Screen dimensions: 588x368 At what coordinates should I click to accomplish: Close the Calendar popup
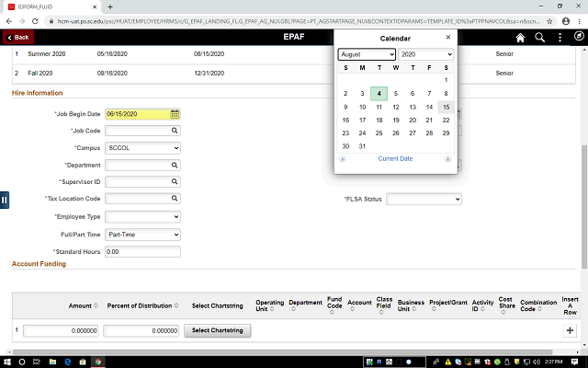448,37
